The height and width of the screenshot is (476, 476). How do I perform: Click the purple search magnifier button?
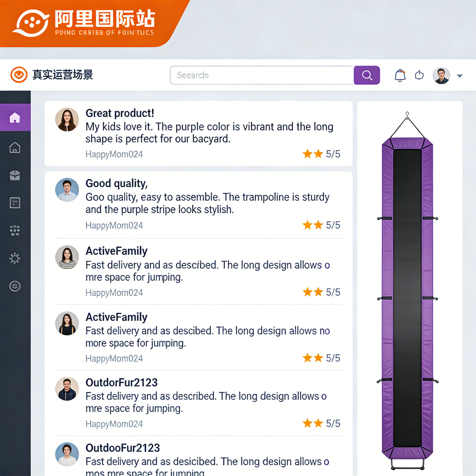click(367, 75)
